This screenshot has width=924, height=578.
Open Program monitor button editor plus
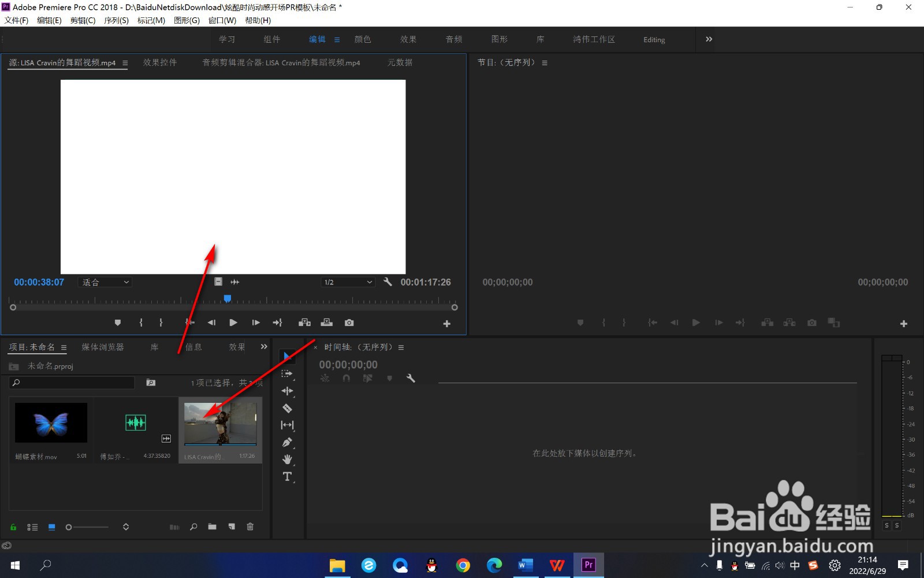904,324
